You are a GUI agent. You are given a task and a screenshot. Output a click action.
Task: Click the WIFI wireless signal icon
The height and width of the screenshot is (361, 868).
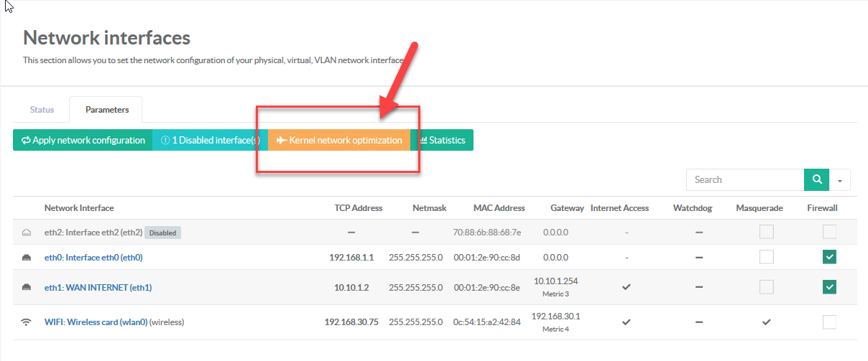(27, 322)
